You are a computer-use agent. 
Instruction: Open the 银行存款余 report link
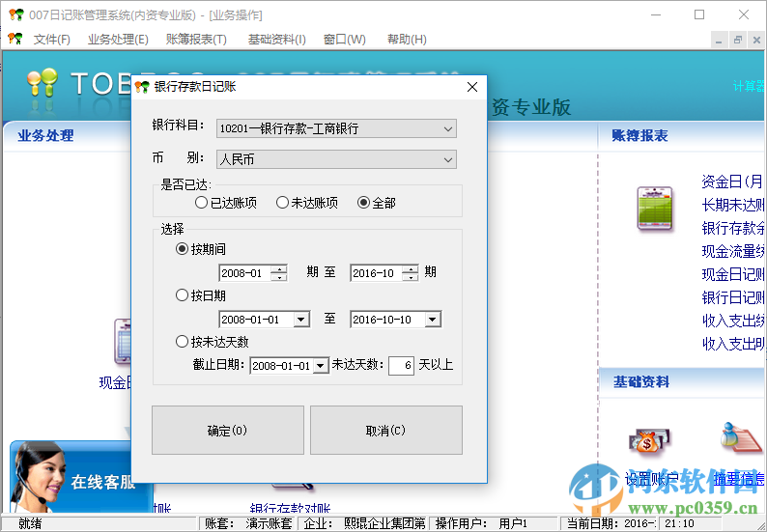tap(732, 228)
